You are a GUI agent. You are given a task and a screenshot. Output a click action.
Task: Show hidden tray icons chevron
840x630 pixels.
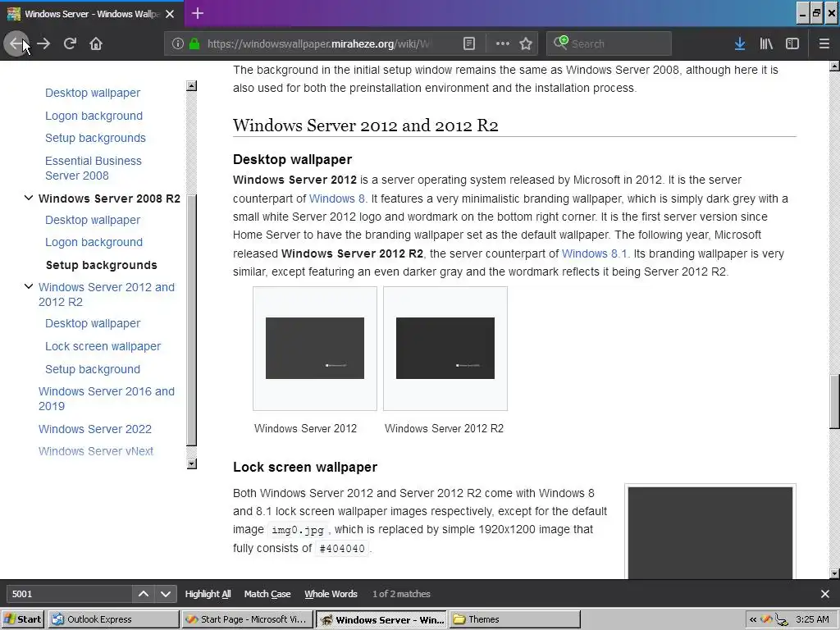753,619
